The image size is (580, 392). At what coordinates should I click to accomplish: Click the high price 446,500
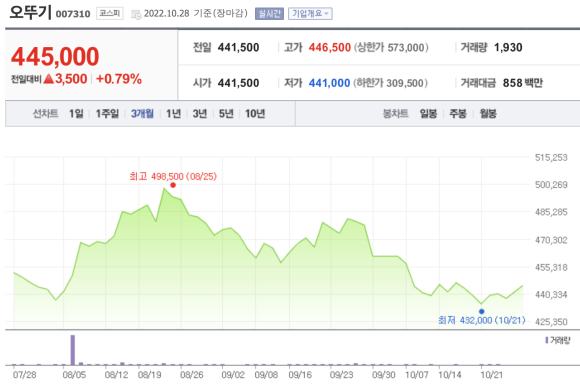[330, 47]
